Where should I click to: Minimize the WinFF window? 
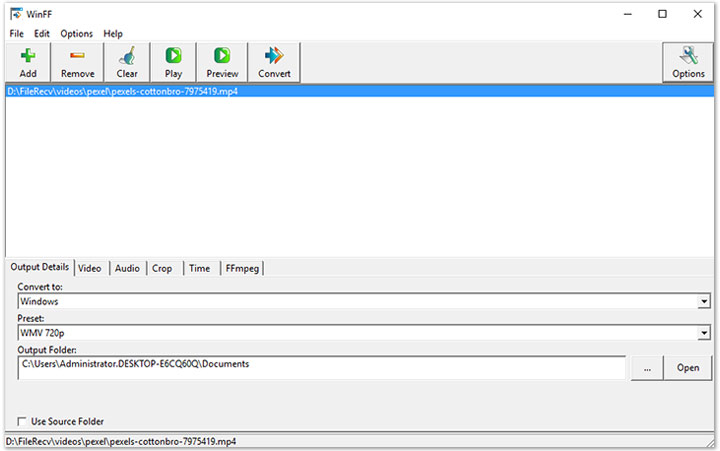628,14
